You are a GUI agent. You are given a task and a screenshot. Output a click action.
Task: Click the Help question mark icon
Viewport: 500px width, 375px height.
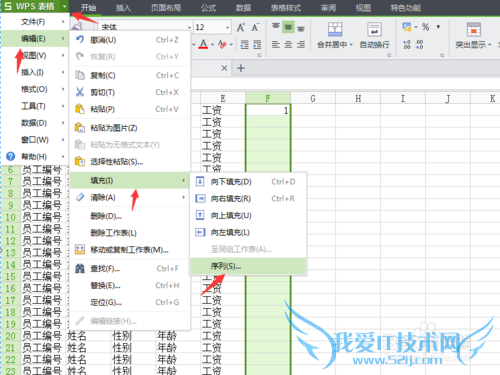(x=11, y=156)
